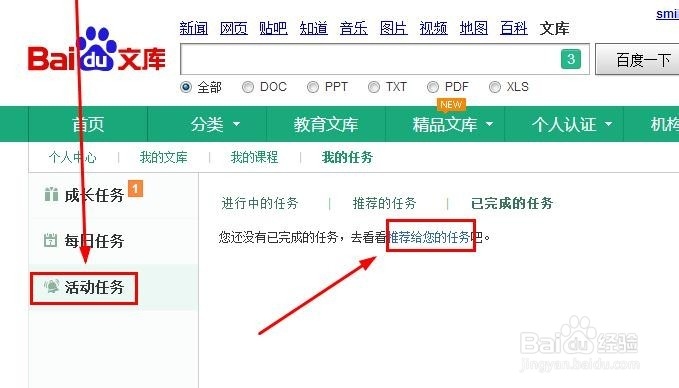Open 成长任务 in the sidebar
The image size is (679, 388).
tap(94, 195)
